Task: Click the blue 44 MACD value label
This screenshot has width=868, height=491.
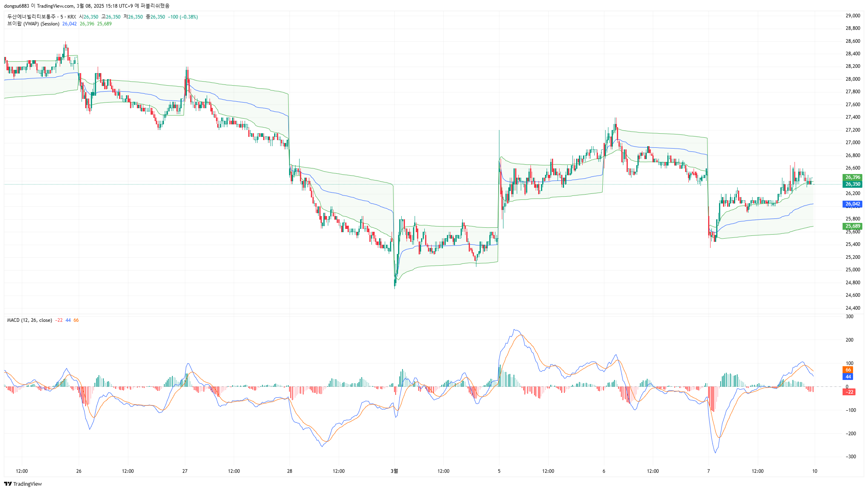Action: (x=848, y=377)
